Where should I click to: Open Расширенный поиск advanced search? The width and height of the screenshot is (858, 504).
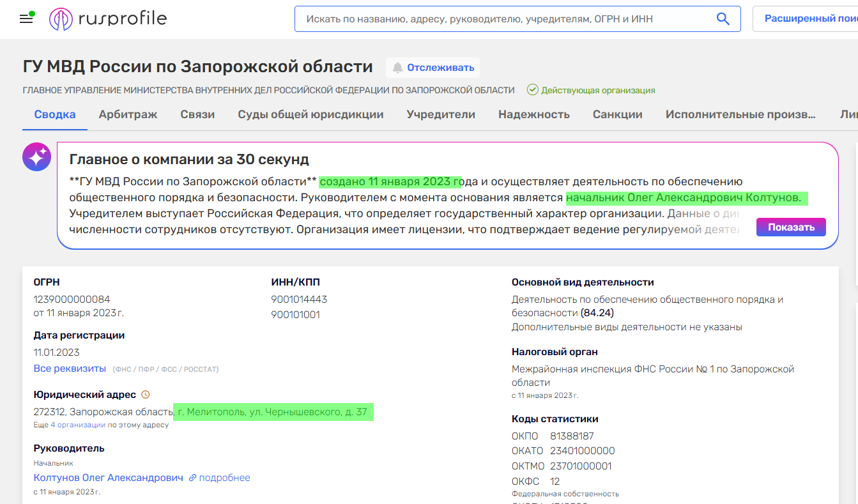point(808,19)
